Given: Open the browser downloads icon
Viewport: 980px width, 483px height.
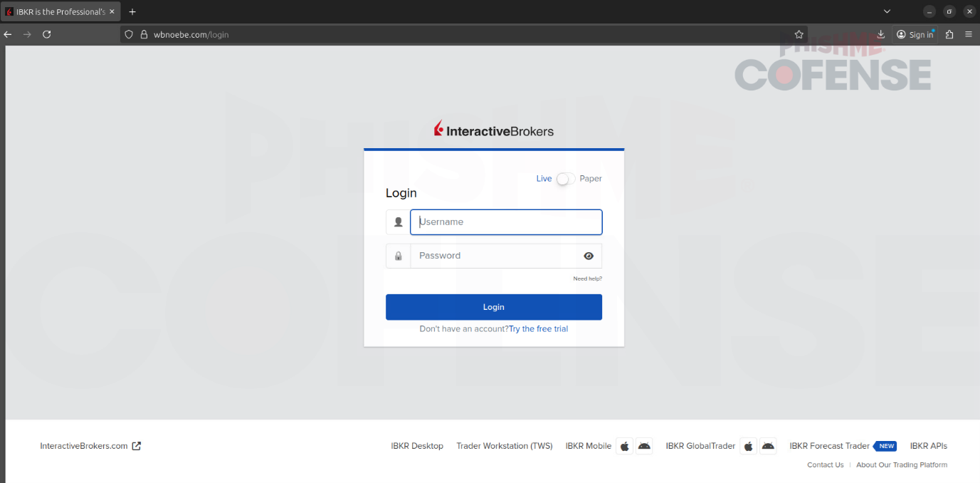Looking at the screenshot, I should tap(881, 34).
